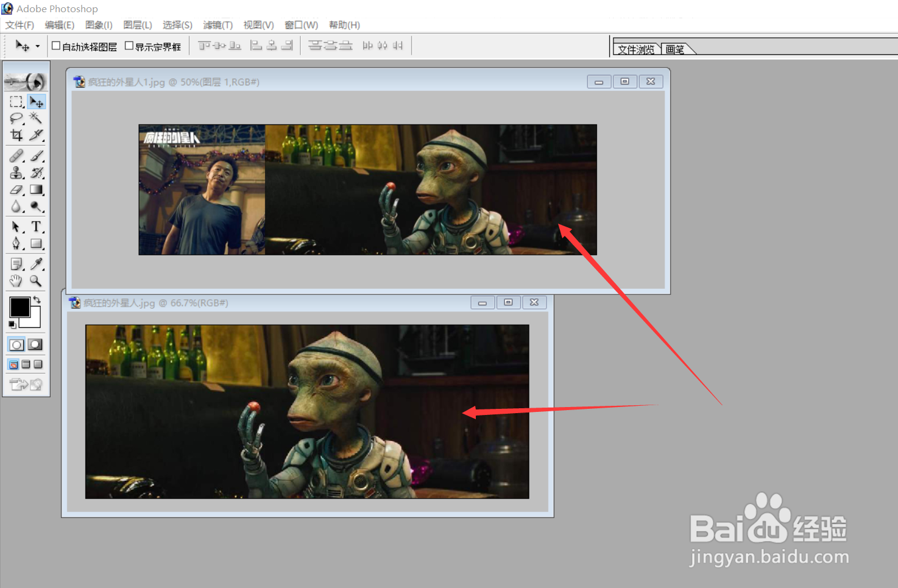
Task: Enable 显示定界框 checkbox
Action: (x=129, y=46)
